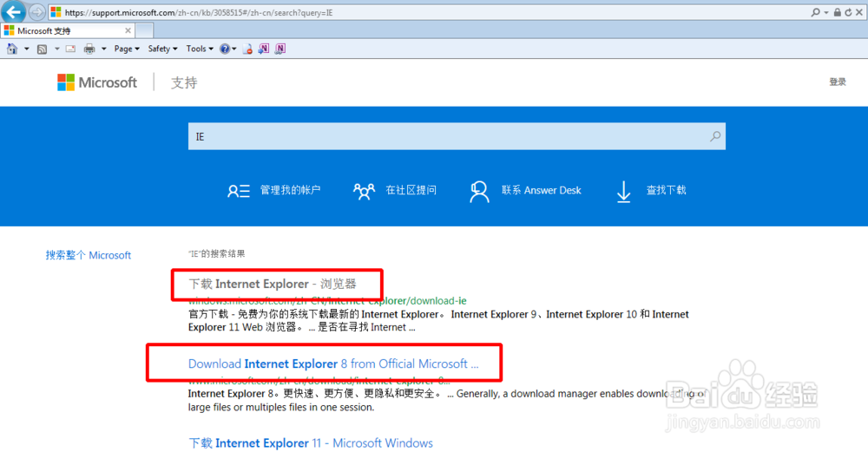Click the 官方下载 result description text
Viewport: 868px width, 452px height.
(x=438, y=321)
